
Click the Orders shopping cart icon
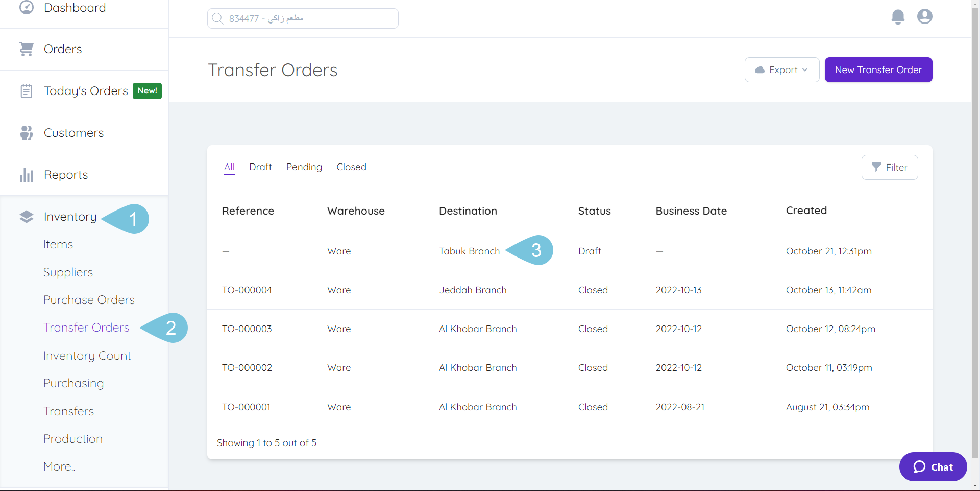[27, 49]
